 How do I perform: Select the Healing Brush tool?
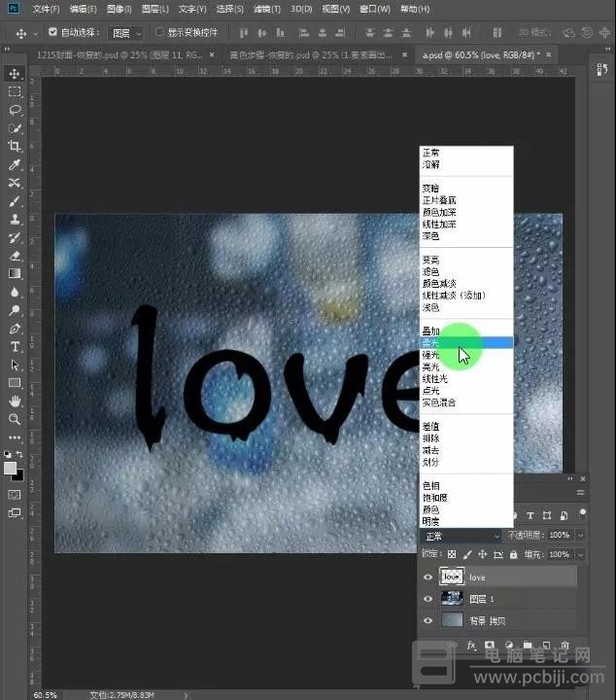click(15, 183)
